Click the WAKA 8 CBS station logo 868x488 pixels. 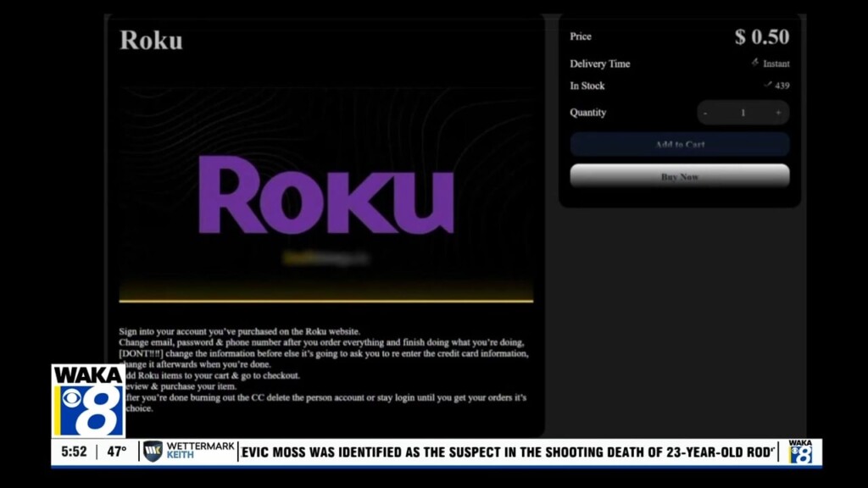pyautogui.click(x=88, y=401)
